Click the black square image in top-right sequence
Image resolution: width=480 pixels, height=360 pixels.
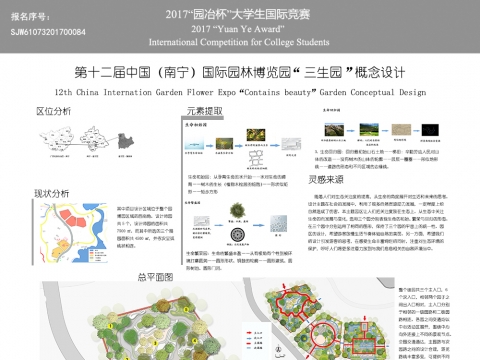click(430, 130)
